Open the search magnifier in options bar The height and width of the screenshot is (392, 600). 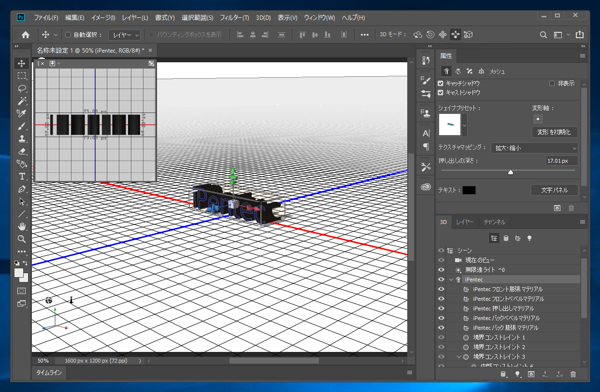(543, 35)
